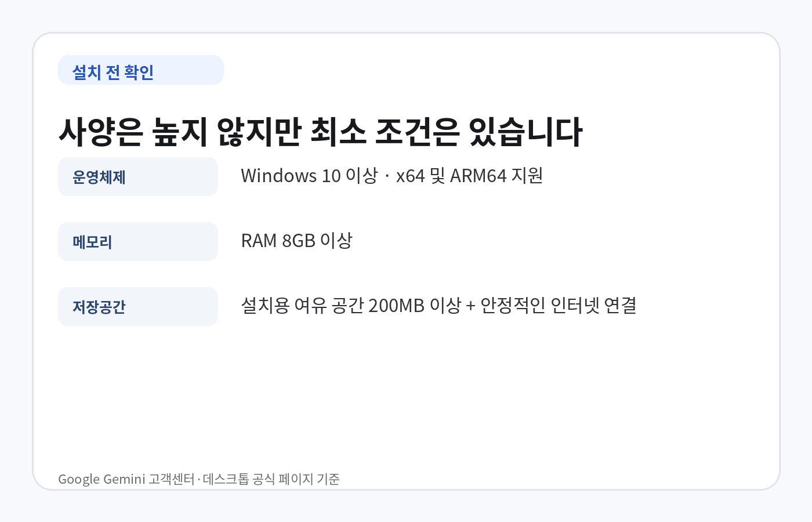
Task: Click 'Windows 10 이상 · x64 및 ARM64 지원' text
Action: pos(392,176)
